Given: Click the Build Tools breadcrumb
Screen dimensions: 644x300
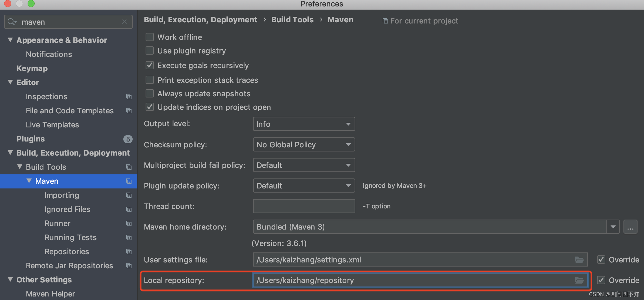Looking at the screenshot, I should click(x=292, y=20).
